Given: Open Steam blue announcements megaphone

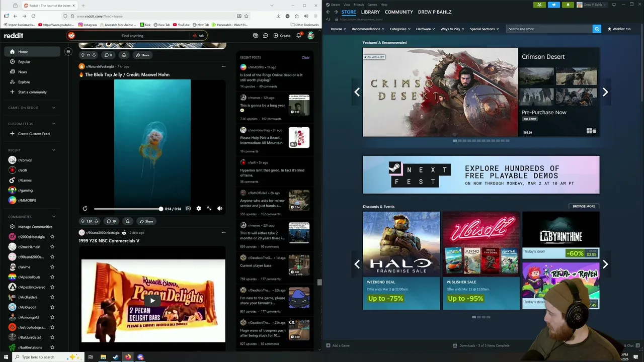Looking at the screenshot, I should [x=554, y=5].
